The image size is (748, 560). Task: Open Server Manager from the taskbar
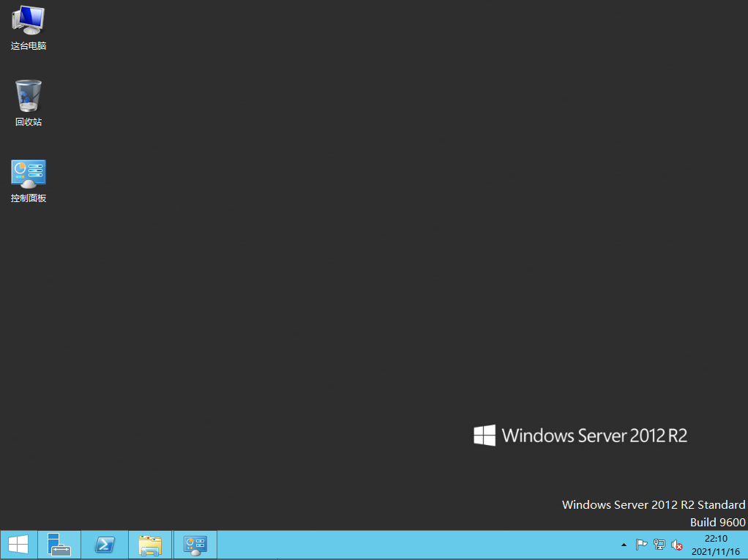point(59,545)
